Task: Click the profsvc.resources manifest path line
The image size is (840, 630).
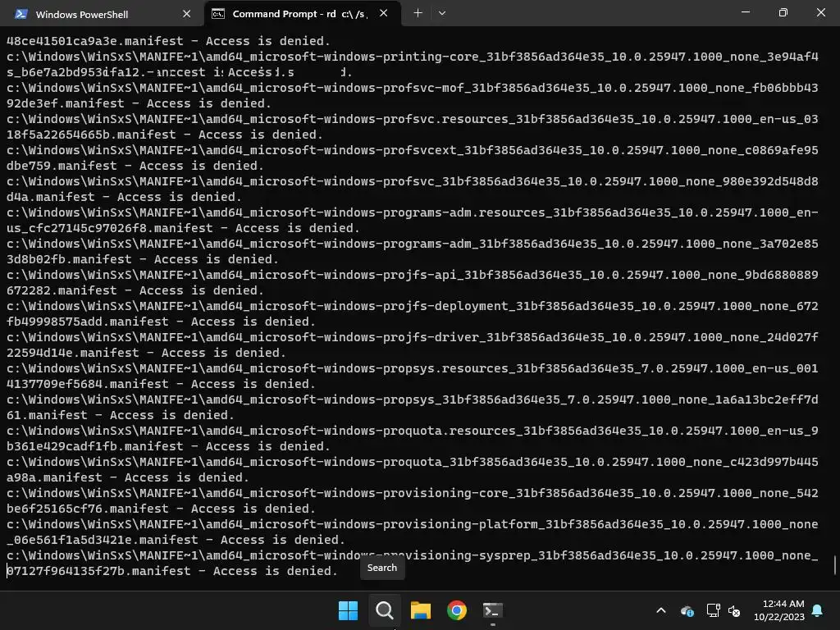Action: tap(413, 119)
